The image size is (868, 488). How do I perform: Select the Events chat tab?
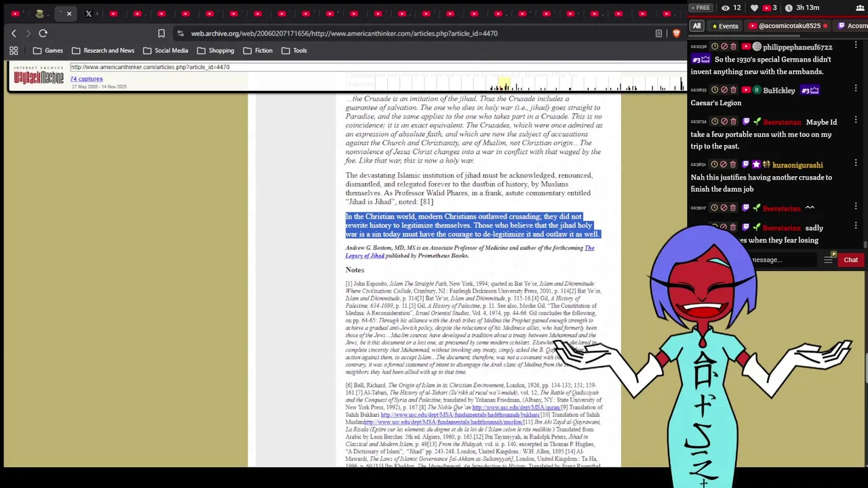coord(724,26)
